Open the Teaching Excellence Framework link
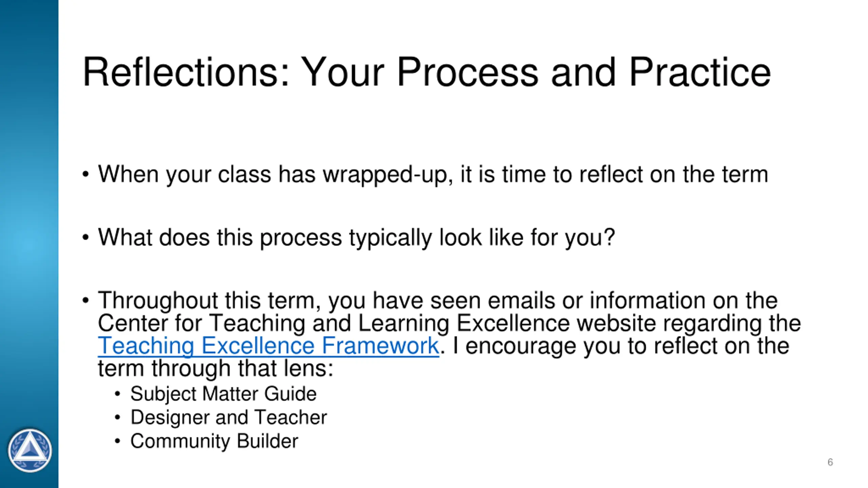The width and height of the screenshot is (868, 488). point(268,345)
